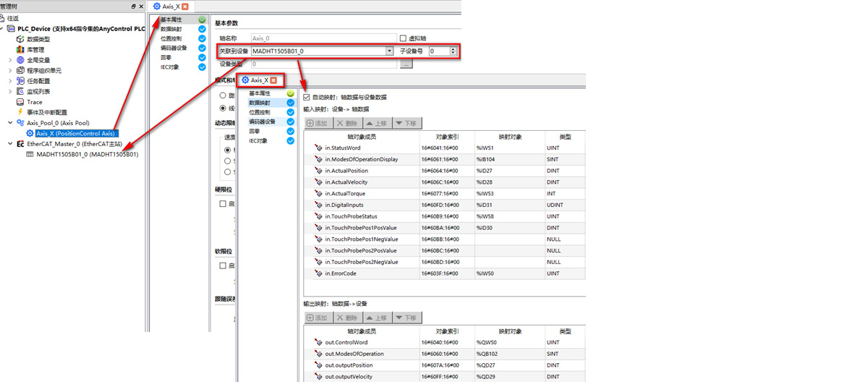Screen dimensions: 868x382
Task: Open the 关联到设备 dropdown arrow
Action: (389, 51)
